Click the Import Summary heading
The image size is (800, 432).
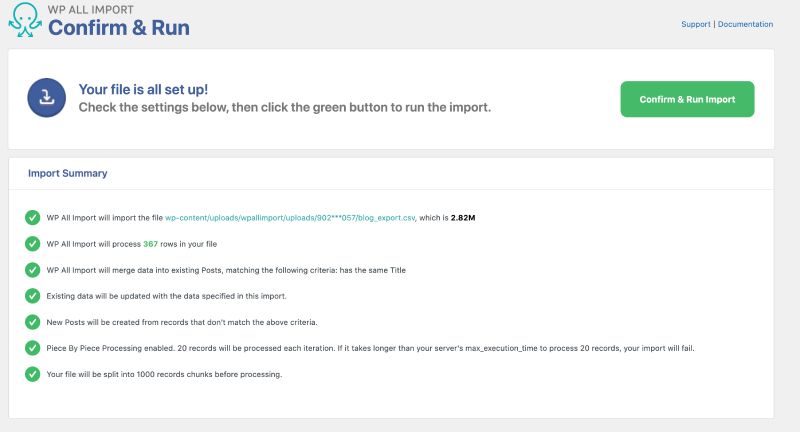(x=67, y=173)
